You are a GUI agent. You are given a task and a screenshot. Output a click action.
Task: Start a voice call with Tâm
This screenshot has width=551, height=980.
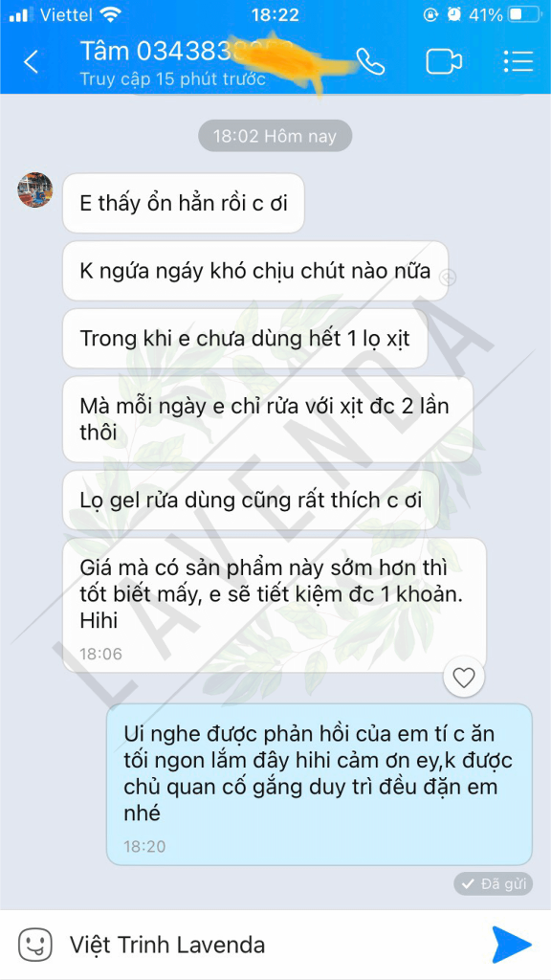[370, 61]
